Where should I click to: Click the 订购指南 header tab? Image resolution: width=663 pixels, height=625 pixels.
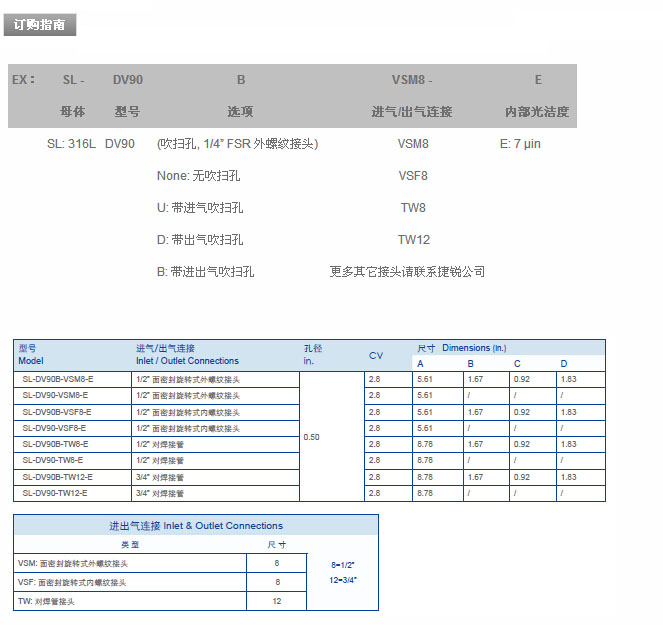(x=40, y=25)
